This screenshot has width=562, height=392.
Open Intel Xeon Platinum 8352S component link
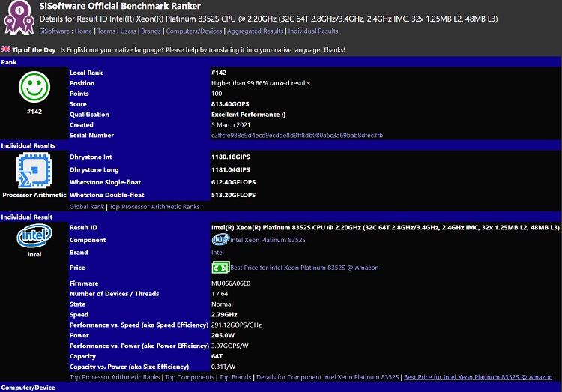pos(268,240)
